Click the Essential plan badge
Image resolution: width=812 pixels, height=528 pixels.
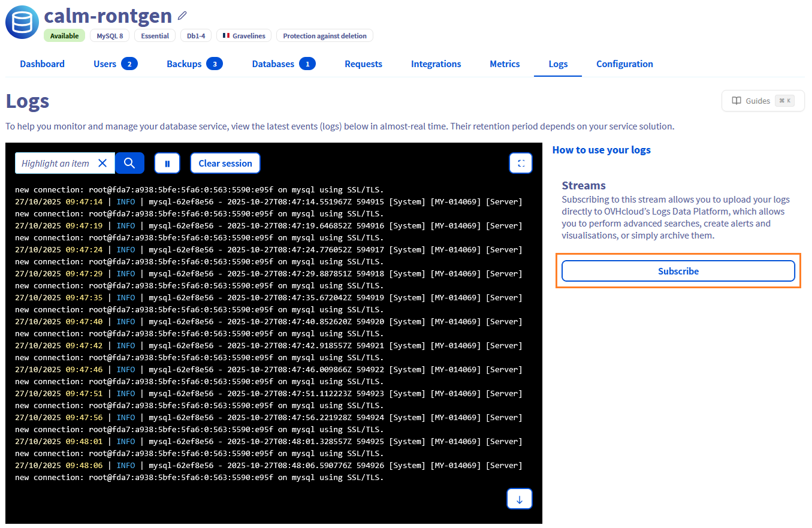click(x=155, y=35)
